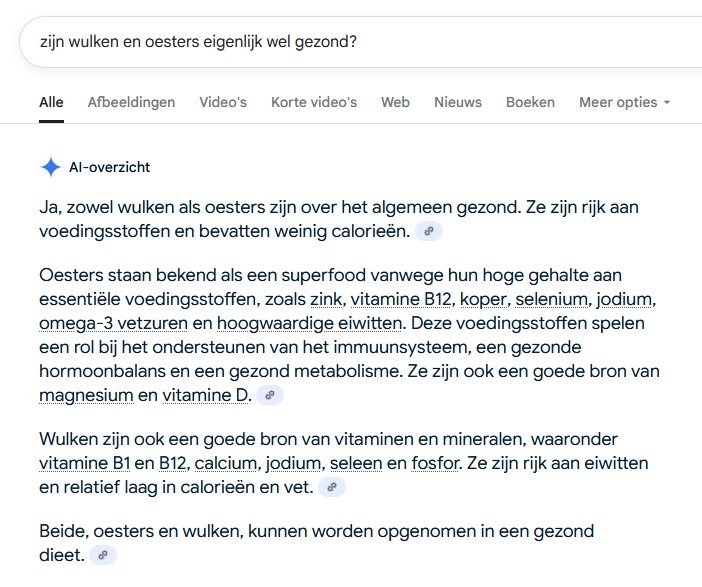Screen dimensions: 702x587
Task: Open the Korte video's tab
Action: (x=314, y=102)
